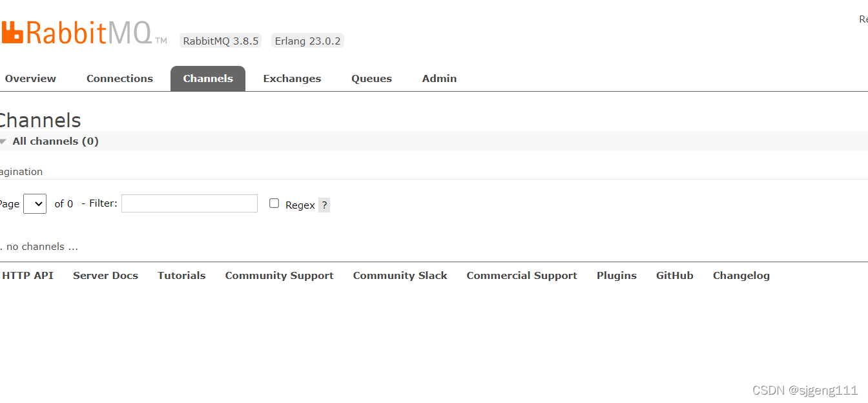Open the GitHub footer link

click(675, 276)
